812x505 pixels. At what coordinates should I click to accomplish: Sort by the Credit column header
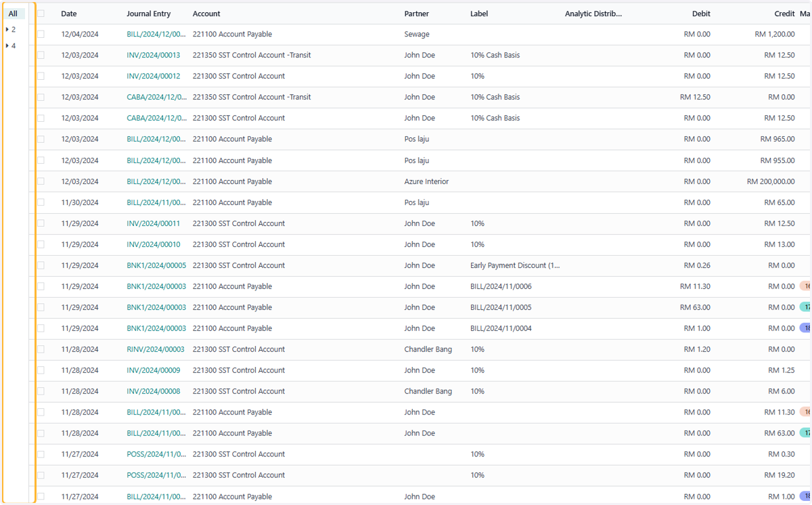(x=785, y=14)
